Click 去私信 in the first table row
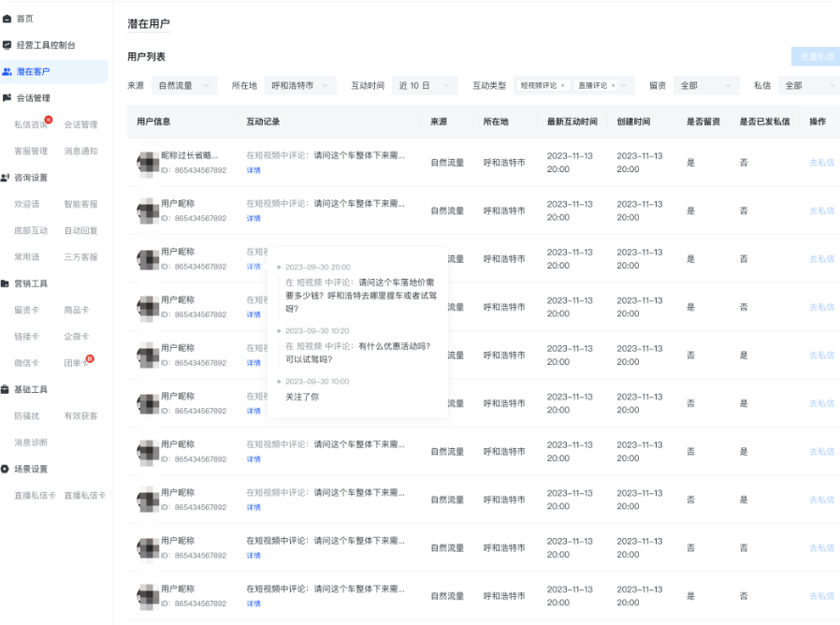Viewport: 840px width, 625px height. click(822, 163)
